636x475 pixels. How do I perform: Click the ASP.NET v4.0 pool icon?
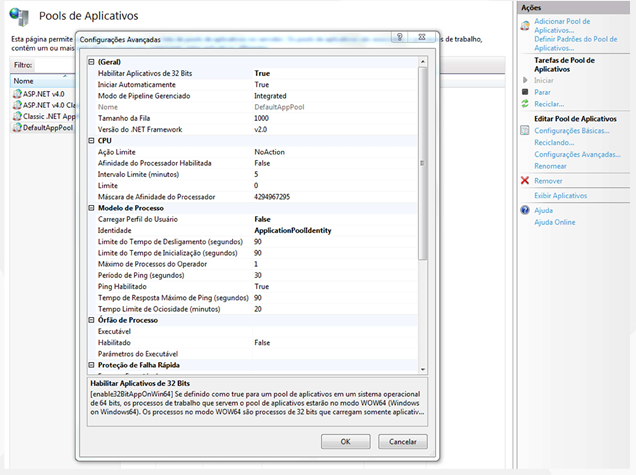[x=17, y=94]
